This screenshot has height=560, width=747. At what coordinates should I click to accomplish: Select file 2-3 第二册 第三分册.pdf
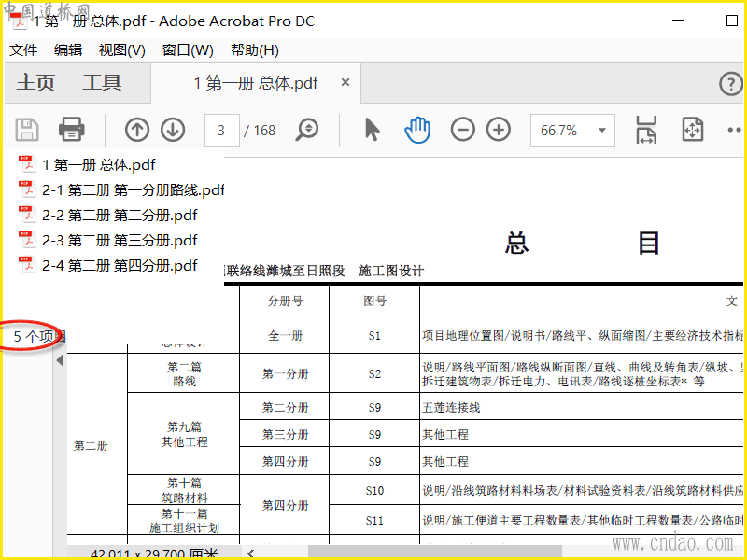coord(107,241)
